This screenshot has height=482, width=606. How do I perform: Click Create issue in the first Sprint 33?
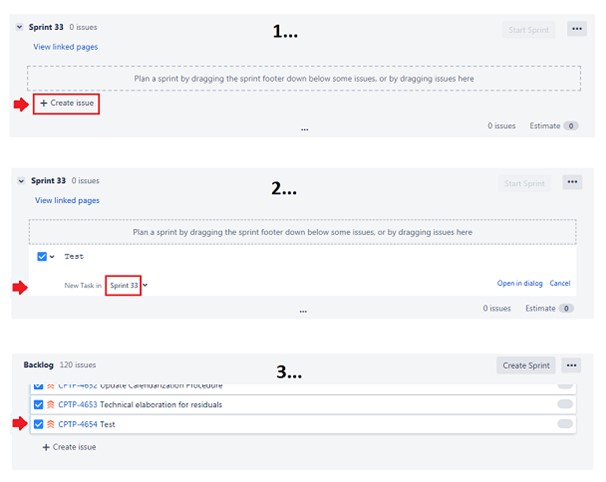click(66, 103)
